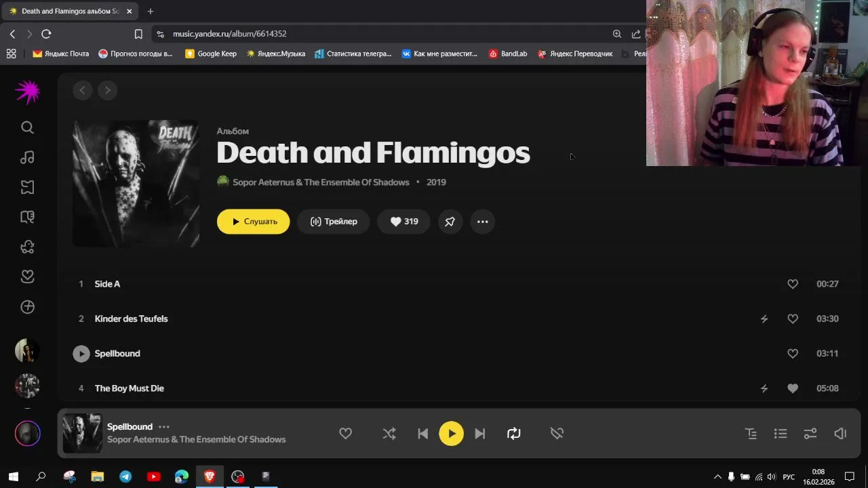Click the Слушать play button

(x=253, y=222)
